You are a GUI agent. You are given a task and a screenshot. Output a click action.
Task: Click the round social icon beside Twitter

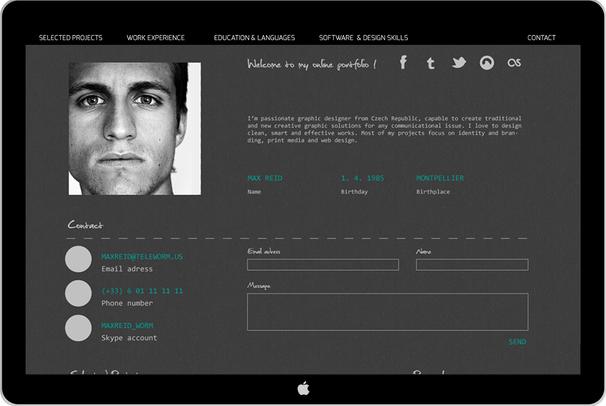pos(487,63)
